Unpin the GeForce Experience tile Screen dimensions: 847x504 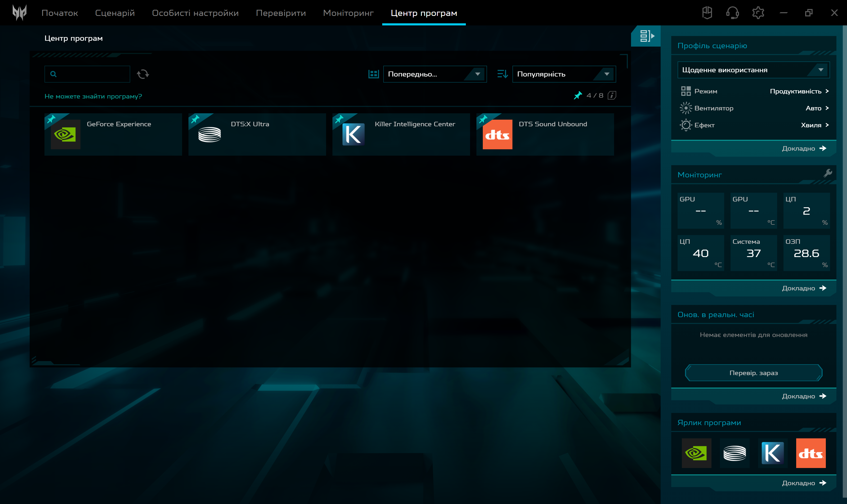51,119
